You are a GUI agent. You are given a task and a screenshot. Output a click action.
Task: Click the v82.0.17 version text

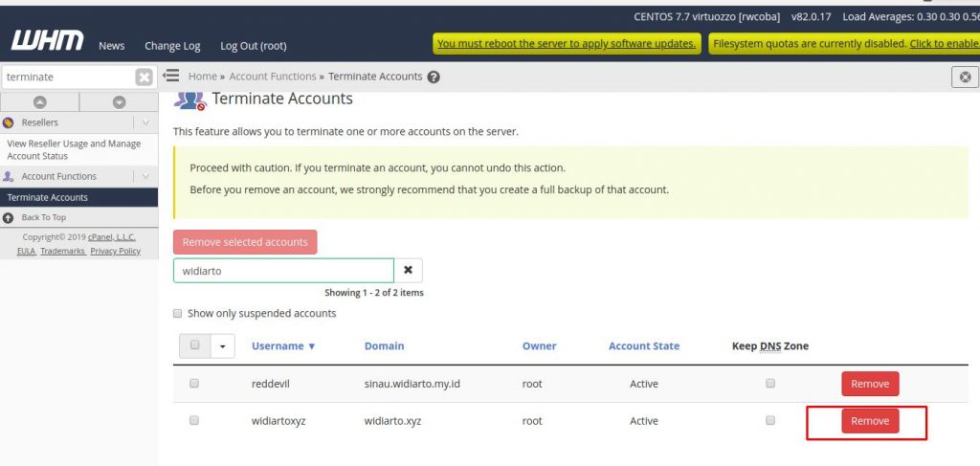(x=812, y=17)
